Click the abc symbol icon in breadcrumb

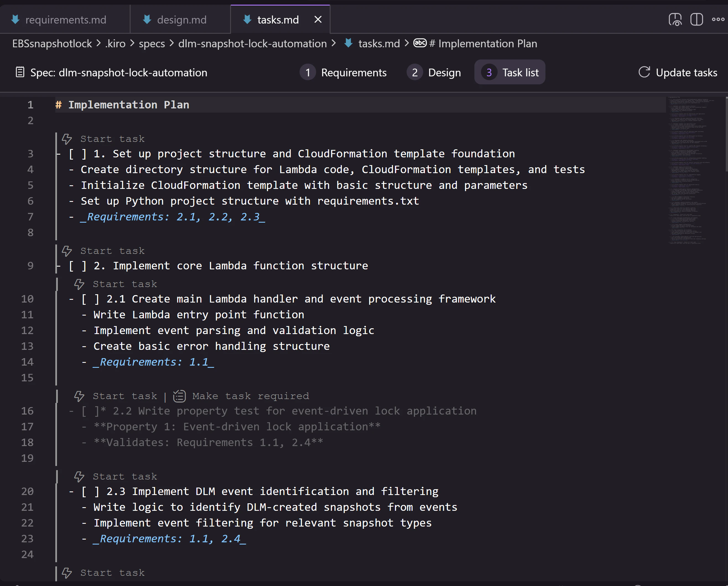point(420,43)
